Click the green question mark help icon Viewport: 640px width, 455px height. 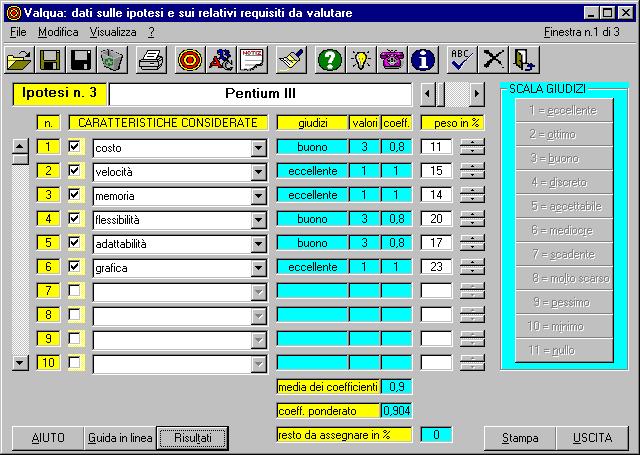point(329,59)
